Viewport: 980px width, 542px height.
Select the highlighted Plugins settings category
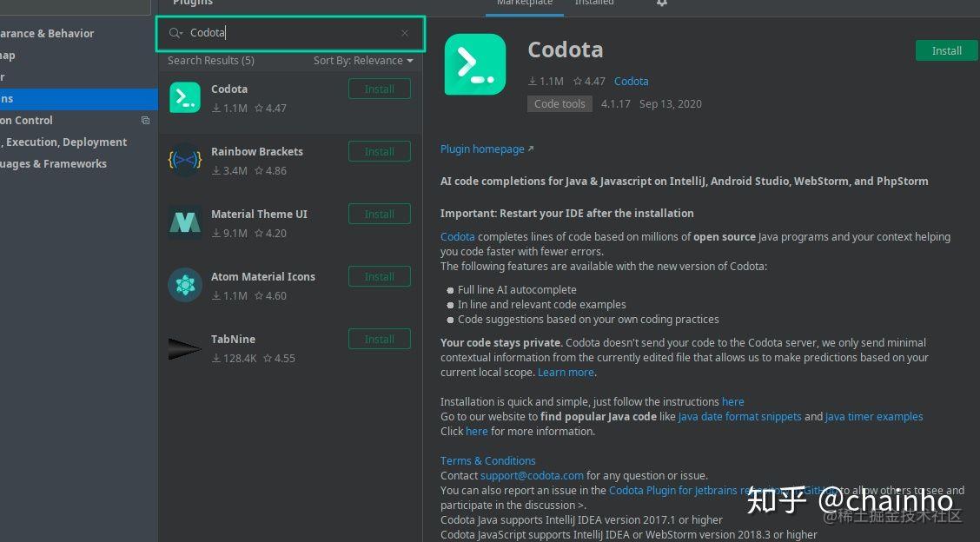point(79,99)
